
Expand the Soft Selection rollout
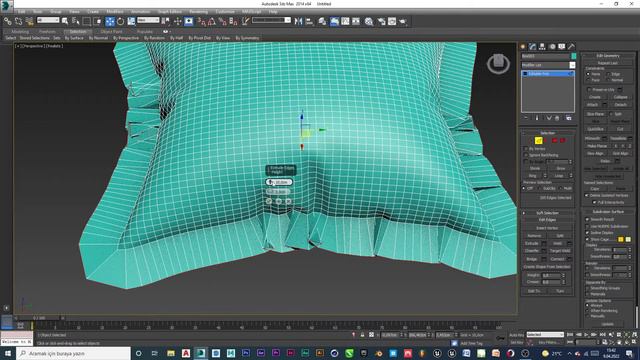(x=548, y=213)
